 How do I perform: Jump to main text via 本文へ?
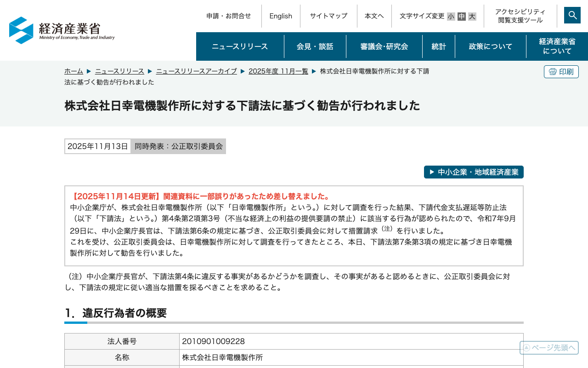(x=374, y=16)
